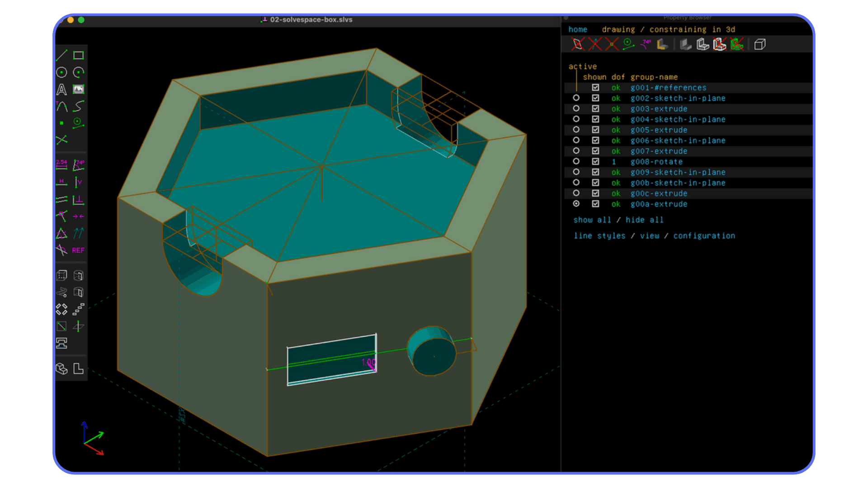Switch to the home tab
The height and width of the screenshot is (488, 868).
tap(578, 29)
